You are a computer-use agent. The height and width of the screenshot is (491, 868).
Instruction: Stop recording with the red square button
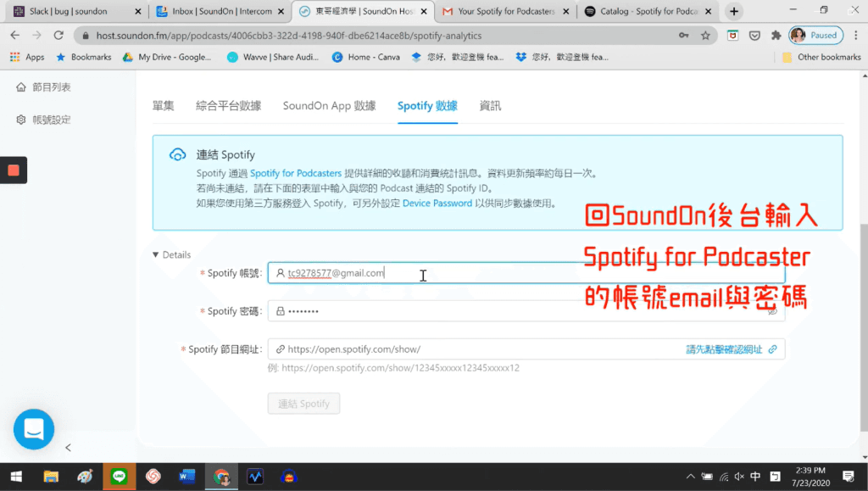tap(14, 170)
